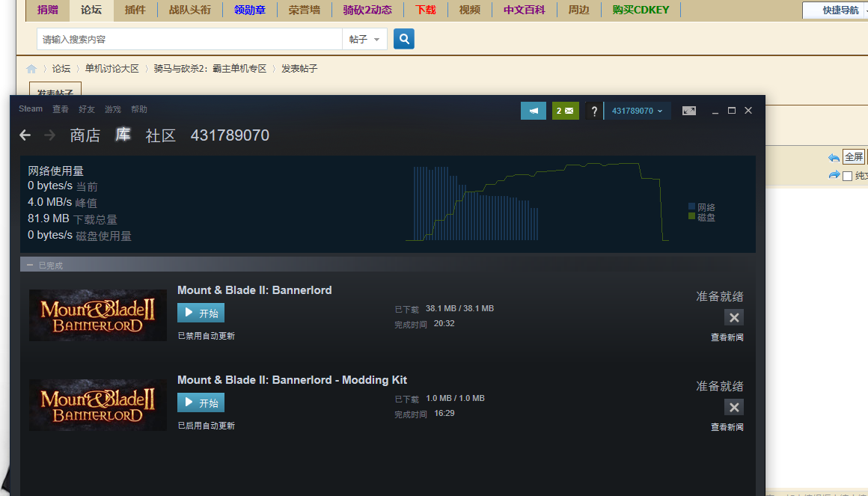
Task: Click the Mount & Blade II: Bannerlord title
Action: pos(254,290)
